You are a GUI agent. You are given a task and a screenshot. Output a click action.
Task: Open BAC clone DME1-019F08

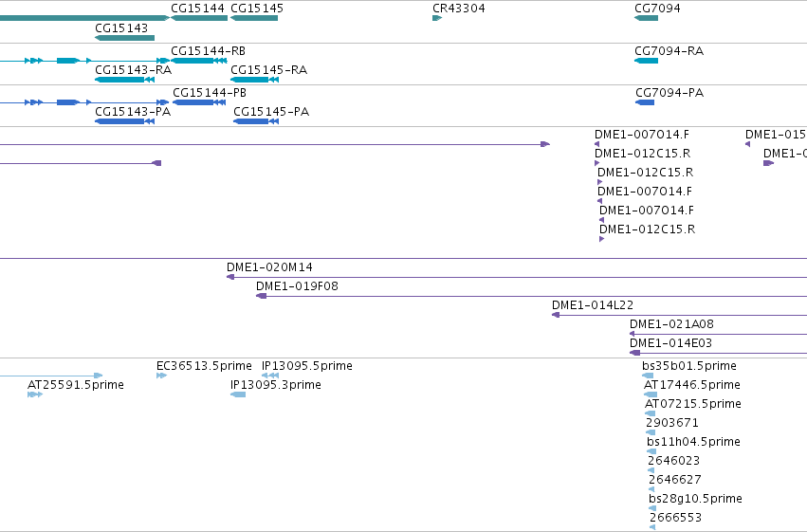[532, 296]
